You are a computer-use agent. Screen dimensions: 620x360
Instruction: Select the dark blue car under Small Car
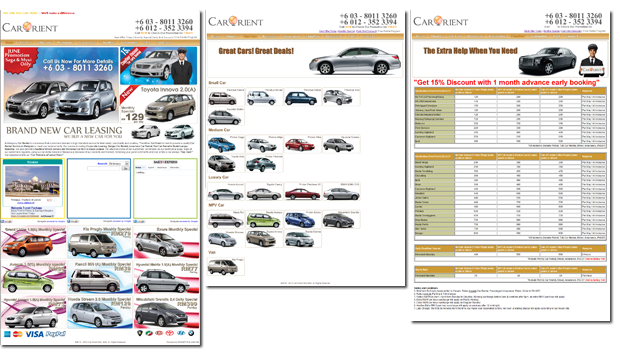[x=302, y=97]
